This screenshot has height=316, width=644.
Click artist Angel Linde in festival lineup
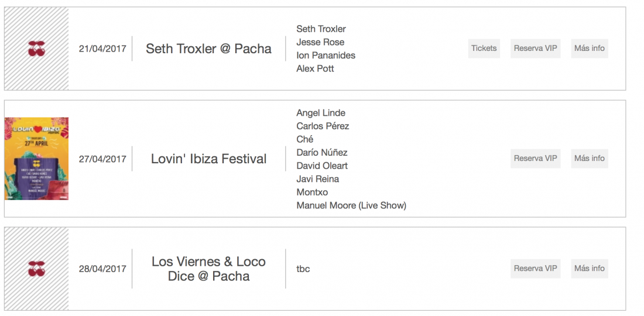(321, 113)
